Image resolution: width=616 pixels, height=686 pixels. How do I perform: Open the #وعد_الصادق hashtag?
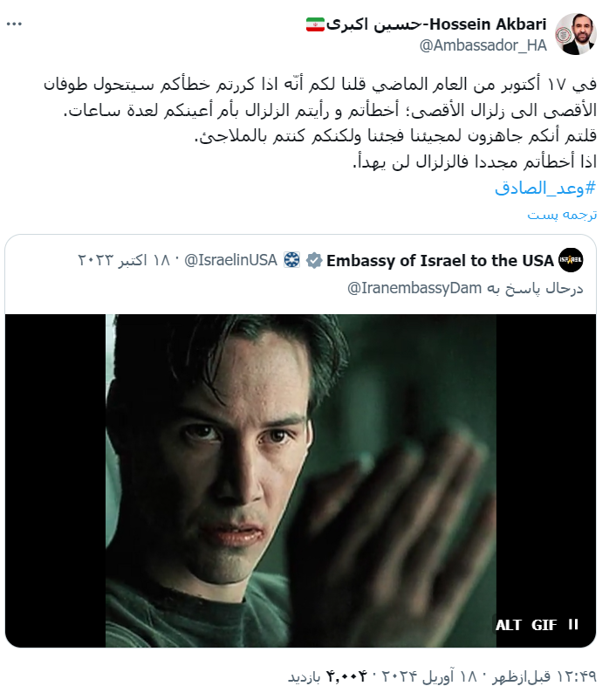pyautogui.click(x=545, y=189)
